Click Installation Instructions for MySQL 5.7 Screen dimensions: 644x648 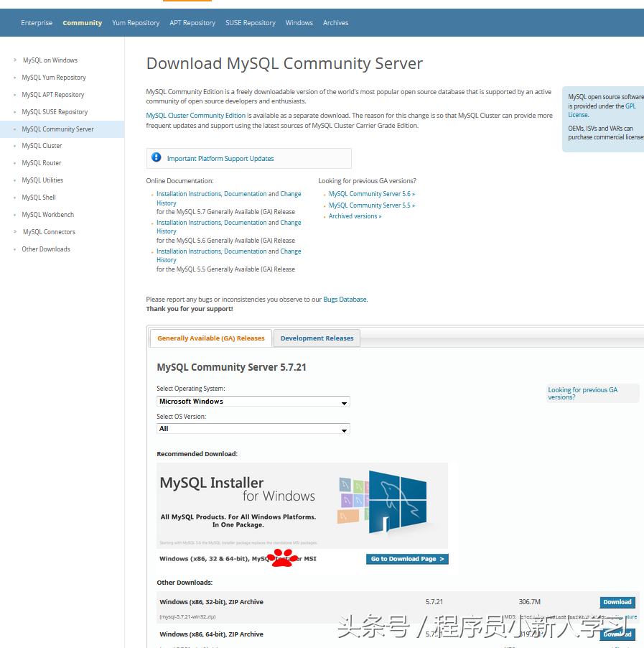pos(188,193)
